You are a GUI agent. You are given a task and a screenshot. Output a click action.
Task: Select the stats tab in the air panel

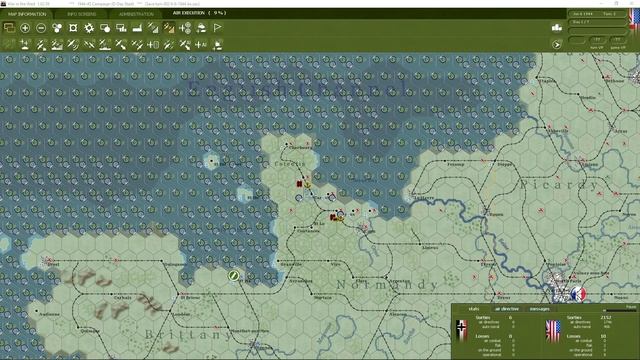click(x=473, y=309)
